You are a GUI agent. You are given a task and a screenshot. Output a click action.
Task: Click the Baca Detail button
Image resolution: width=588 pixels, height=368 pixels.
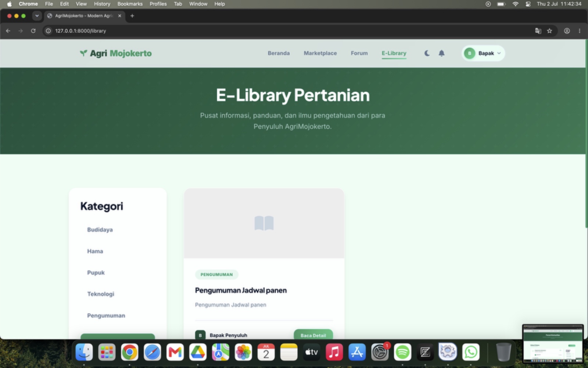tap(313, 335)
